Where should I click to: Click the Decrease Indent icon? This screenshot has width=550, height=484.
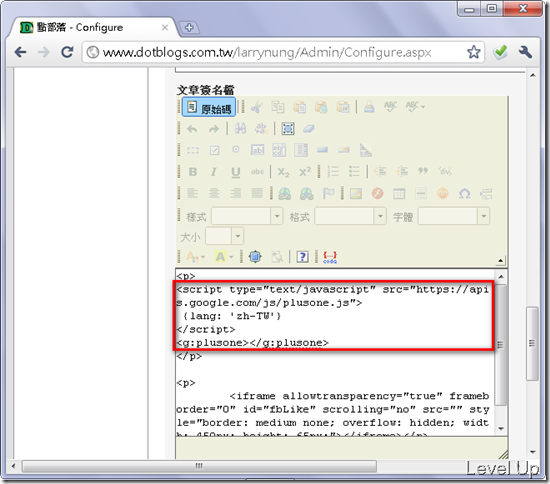pos(380,172)
